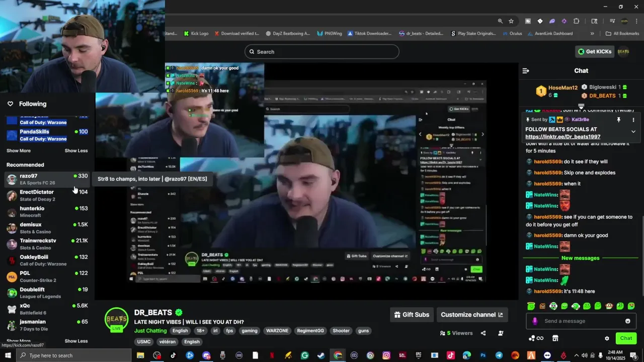Click the Windows taskbar search box

[74, 355]
